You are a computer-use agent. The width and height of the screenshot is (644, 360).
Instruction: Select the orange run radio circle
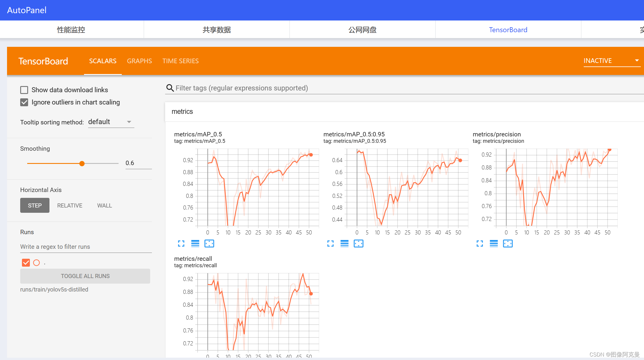(37, 263)
